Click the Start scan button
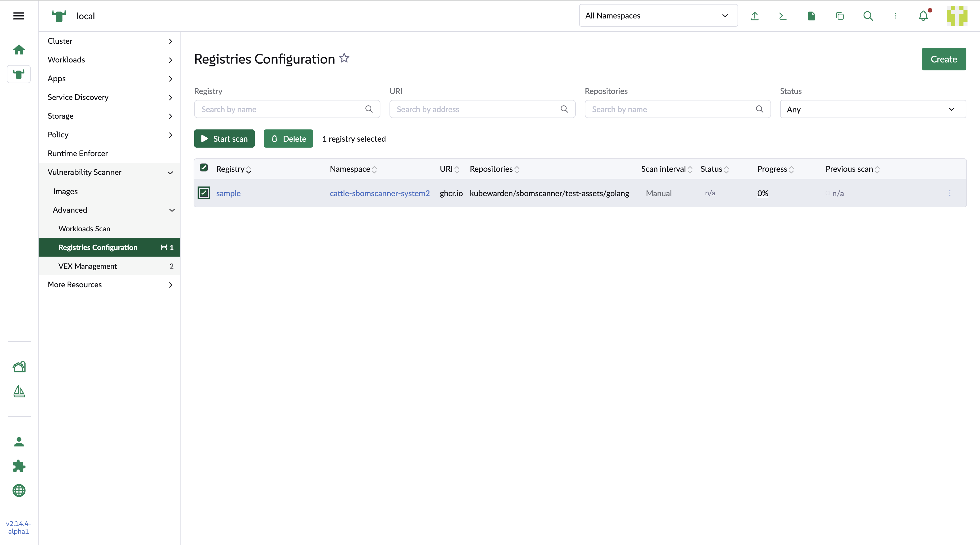The width and height of the screenshot is (980, 545). pos(224,139)
